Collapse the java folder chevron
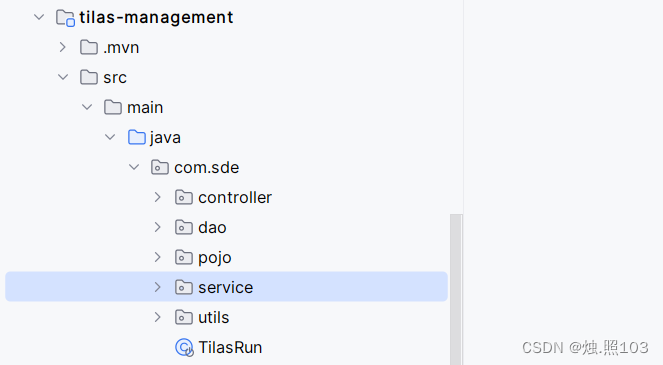 click(110, 137)
